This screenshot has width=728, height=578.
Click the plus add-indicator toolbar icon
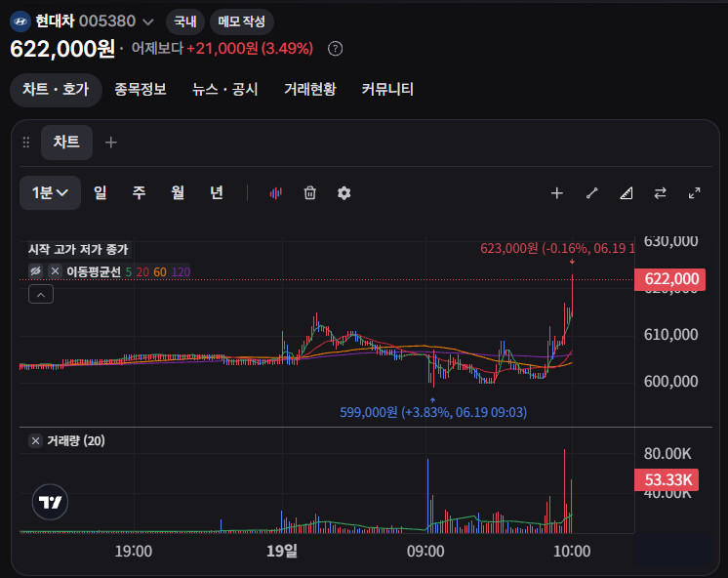point(556,192)
